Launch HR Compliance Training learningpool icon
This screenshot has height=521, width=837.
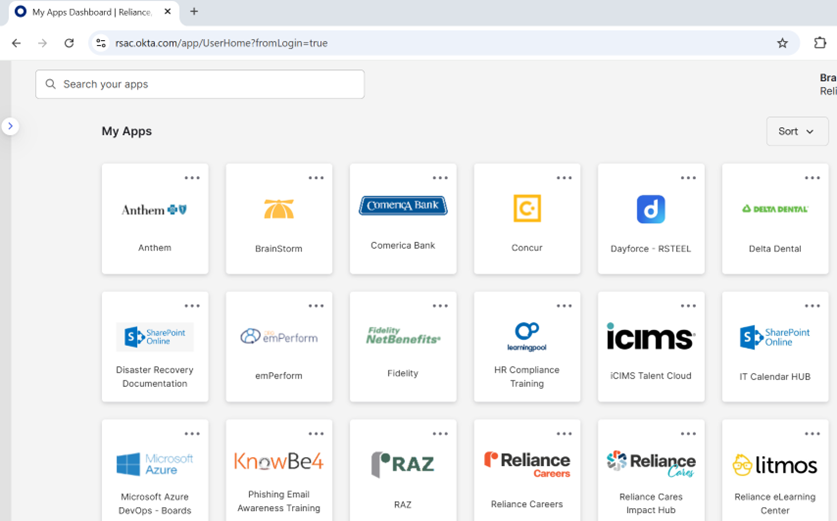coord(527,336)
